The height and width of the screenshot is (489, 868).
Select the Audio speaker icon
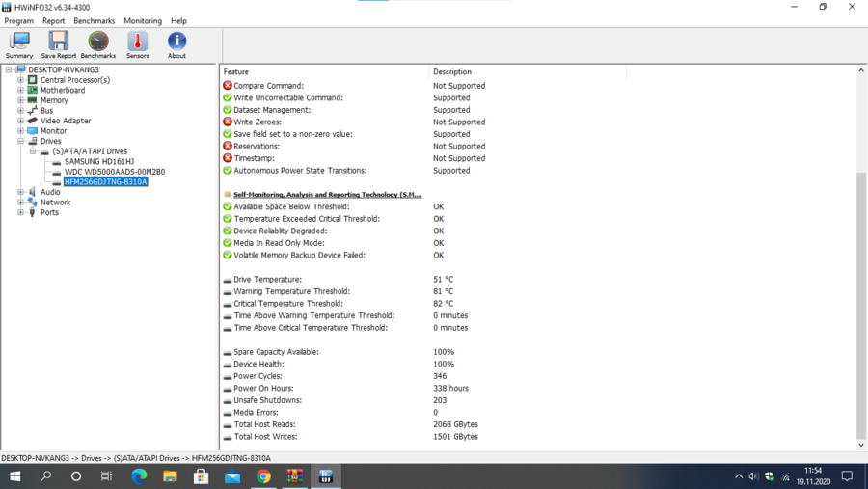click(33, 192)
